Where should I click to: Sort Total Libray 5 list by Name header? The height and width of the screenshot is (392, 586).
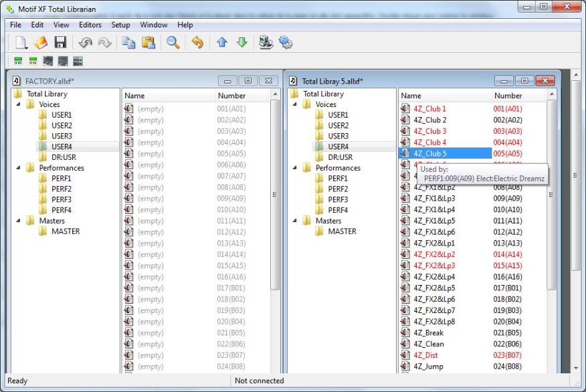tap(445, 96)
